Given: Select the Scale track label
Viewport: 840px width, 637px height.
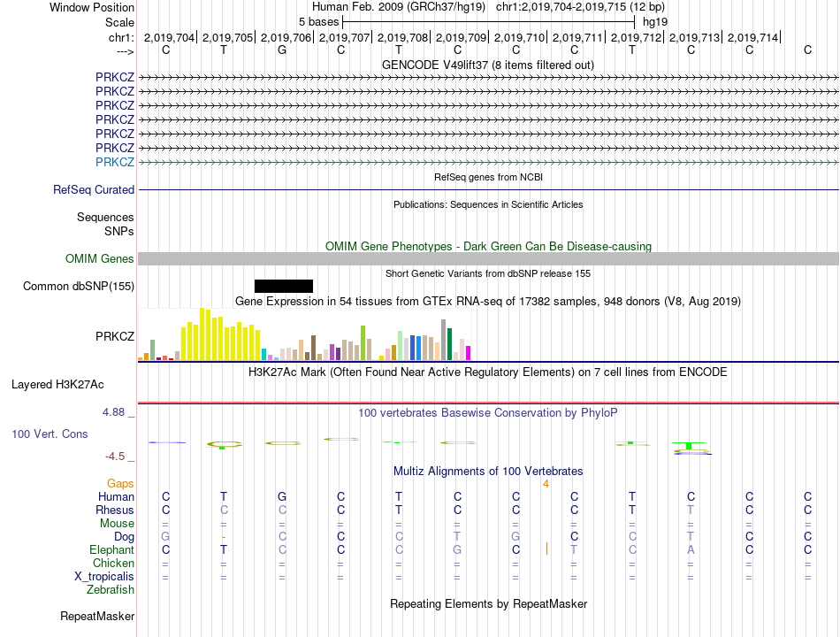Looking at the screenshot, I should pos(119,22).
